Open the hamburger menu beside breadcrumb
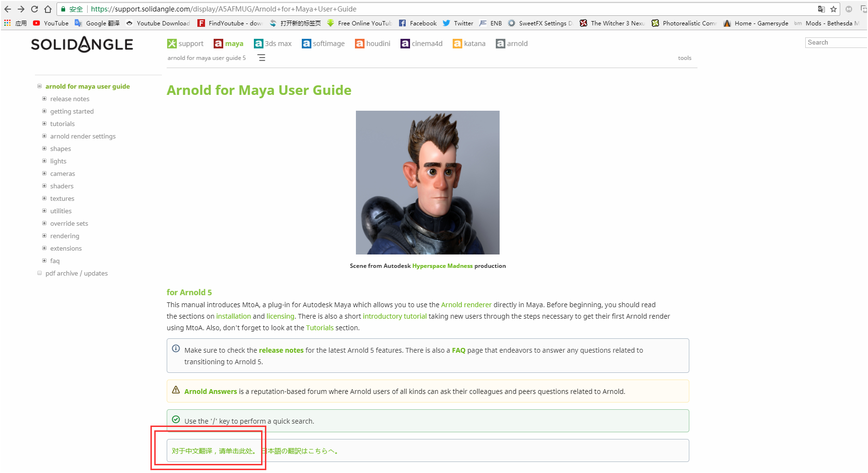868x473 pixels. [262, 58]
